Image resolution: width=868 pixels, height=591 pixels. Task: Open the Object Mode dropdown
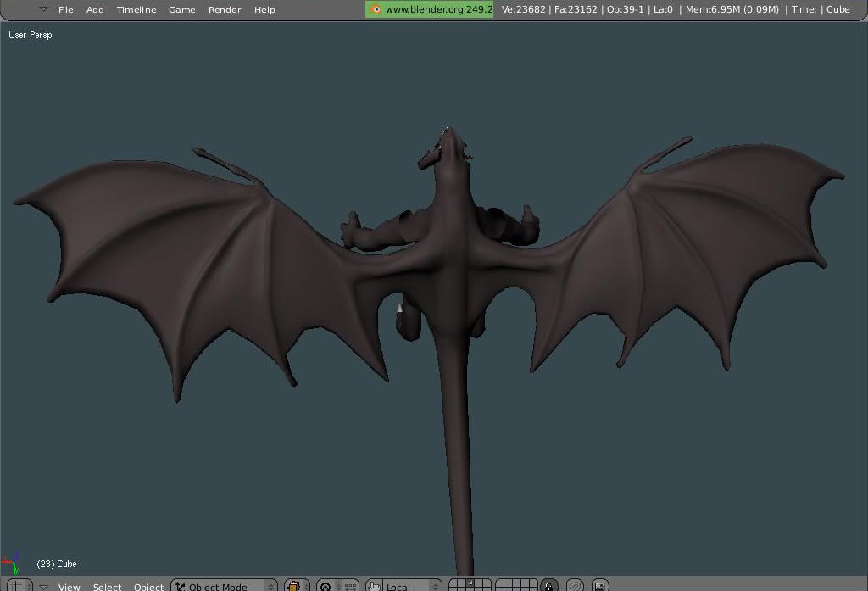pos(225,586)
